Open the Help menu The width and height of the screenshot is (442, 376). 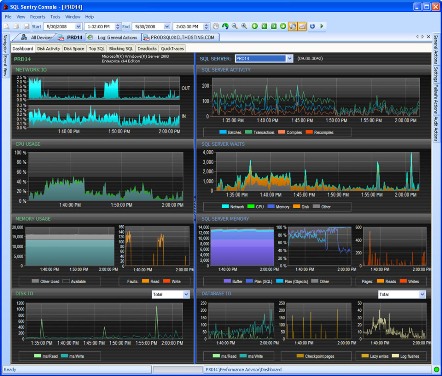click(x=89, y=17)
